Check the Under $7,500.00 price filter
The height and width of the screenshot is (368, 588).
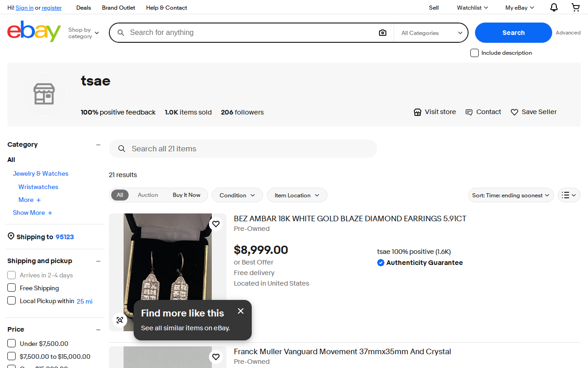[x=11, y=344]
